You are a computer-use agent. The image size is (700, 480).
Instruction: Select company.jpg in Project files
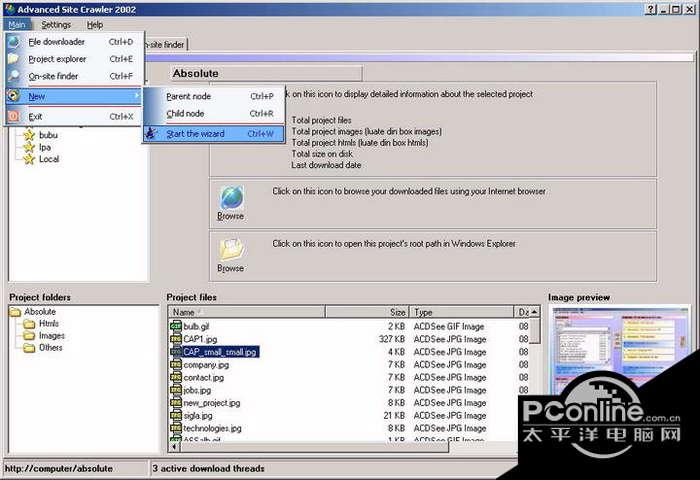pos(206,365)
